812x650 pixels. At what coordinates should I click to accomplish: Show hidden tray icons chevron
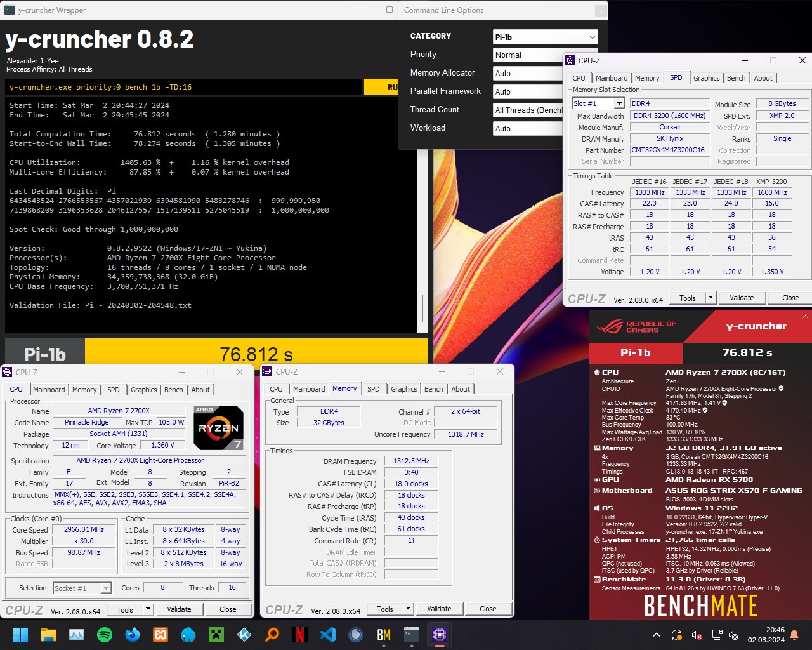tap(657, 635)
